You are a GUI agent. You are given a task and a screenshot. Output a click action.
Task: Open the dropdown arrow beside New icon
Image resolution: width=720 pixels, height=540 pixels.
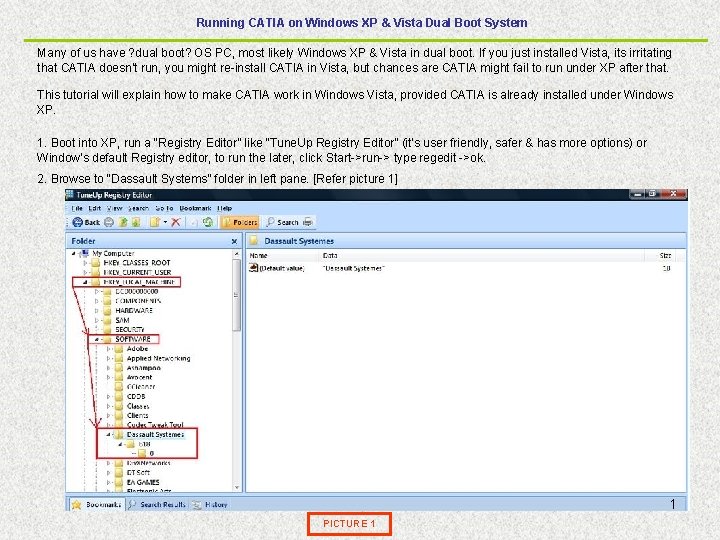165,222
